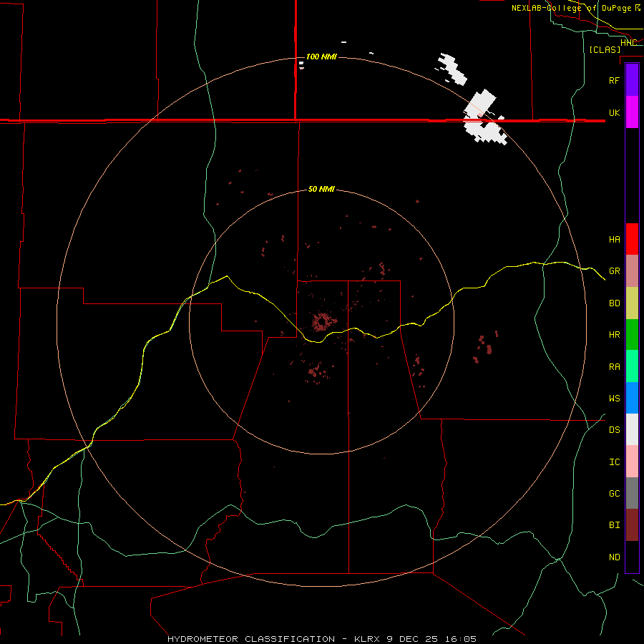This screenshot has height=644, width=644.
Task: Click the HR legend label
Action: click(614, 335)
